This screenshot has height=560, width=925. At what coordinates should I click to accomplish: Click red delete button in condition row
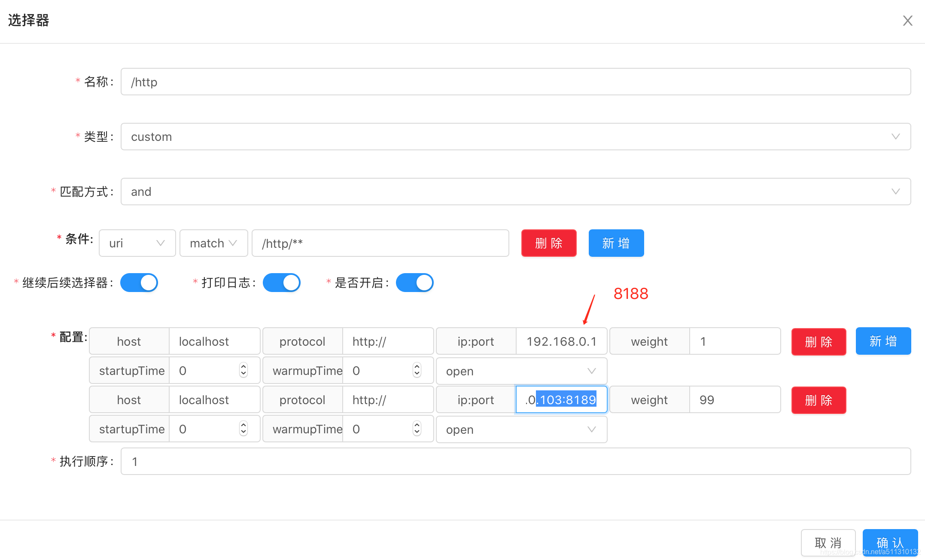tap(548, 243)
